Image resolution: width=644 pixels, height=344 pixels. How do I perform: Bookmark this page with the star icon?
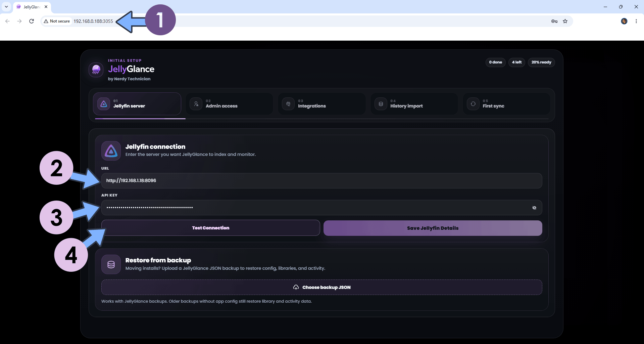(565, 21)
